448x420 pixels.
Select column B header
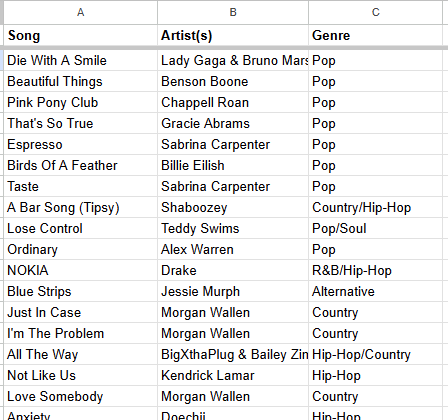(x=233, y=12)
